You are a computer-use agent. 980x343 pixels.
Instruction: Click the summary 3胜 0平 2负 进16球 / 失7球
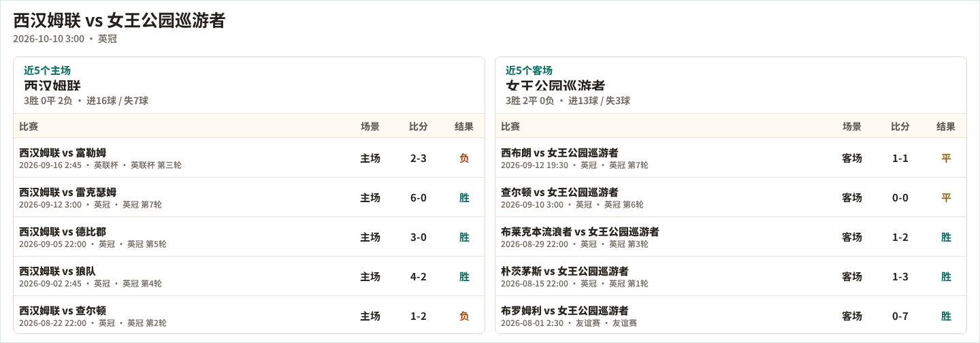(86, 101)
